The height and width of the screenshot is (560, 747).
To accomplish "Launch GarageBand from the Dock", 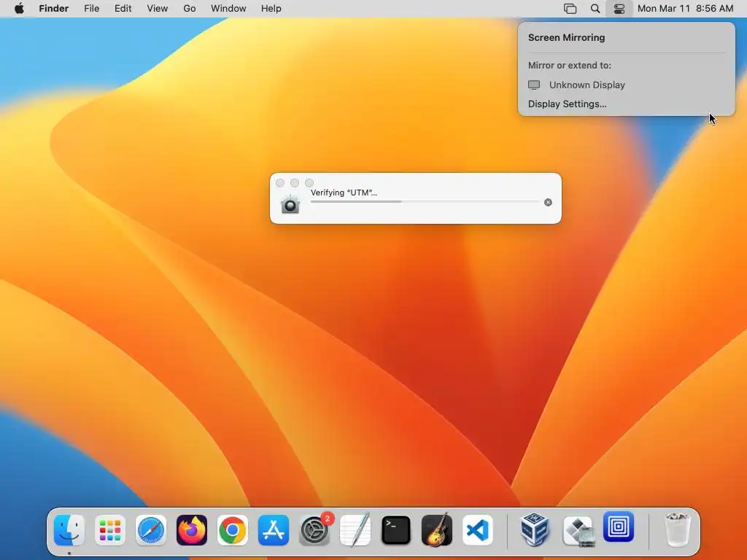I will (x=437, y=530).
